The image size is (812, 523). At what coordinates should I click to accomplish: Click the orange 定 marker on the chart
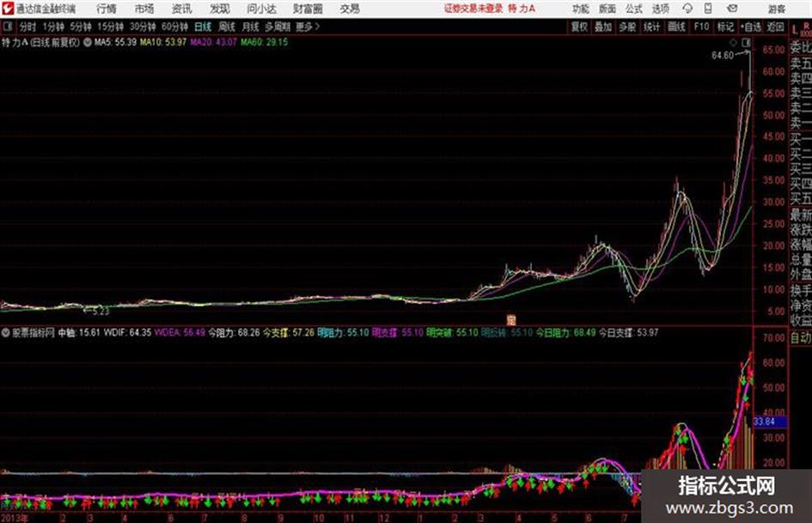pos(511,320)
